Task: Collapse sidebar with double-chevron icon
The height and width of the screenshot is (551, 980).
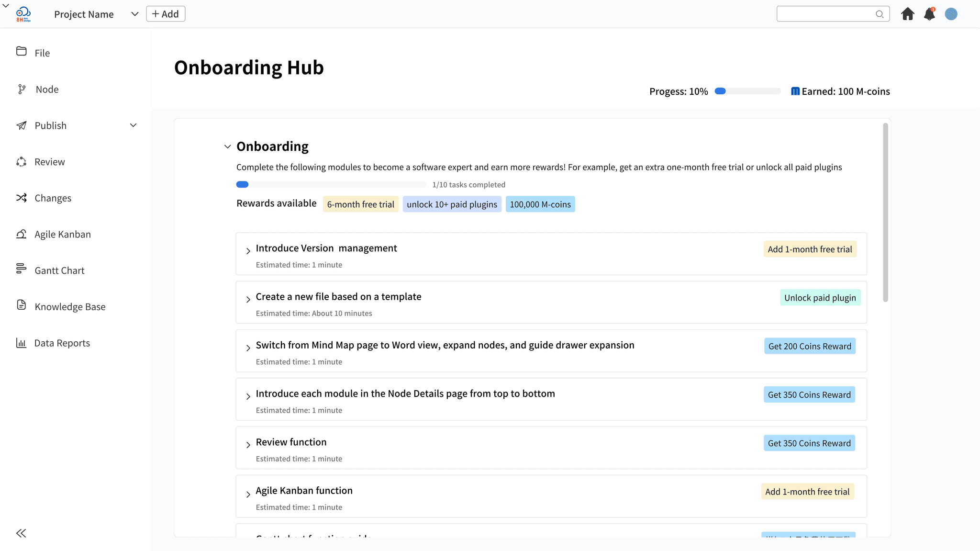Action: [x=21, y=533]
